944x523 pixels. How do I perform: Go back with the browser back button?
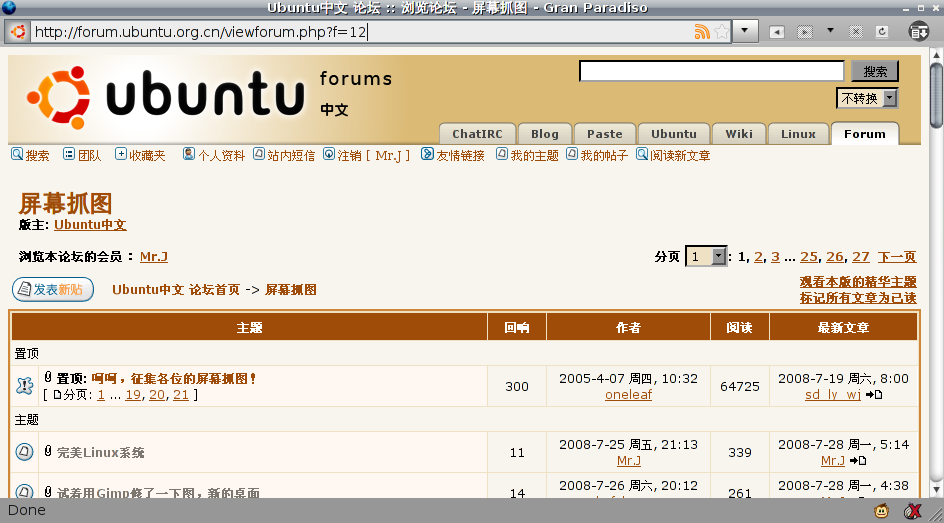777,32
